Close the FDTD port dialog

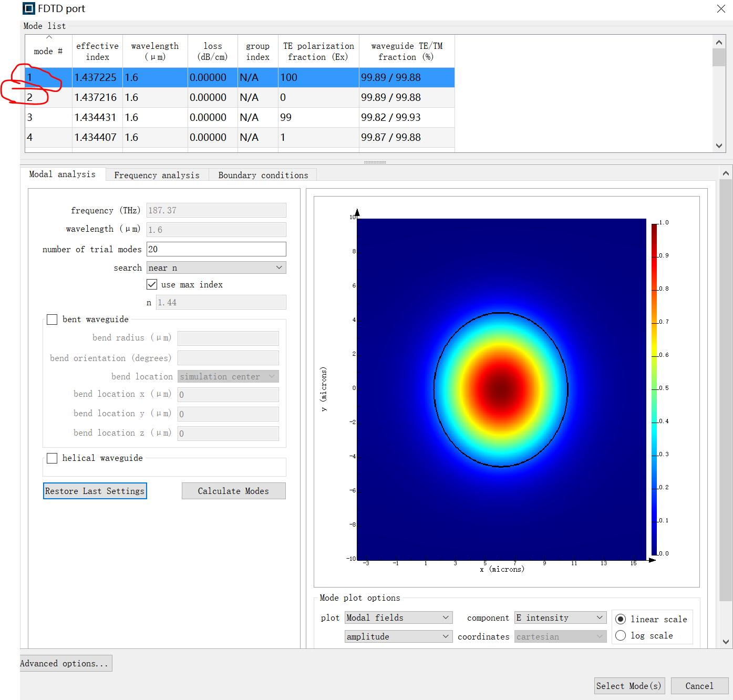pos(721,8)
